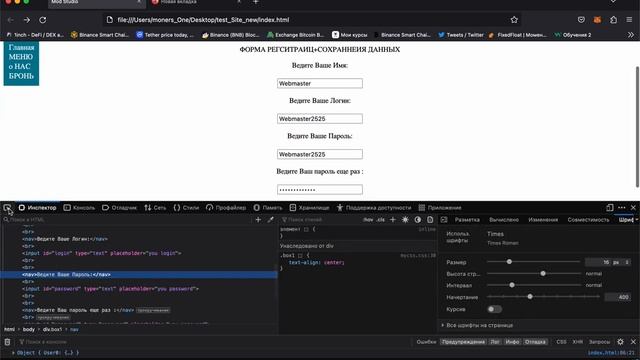Activate the element picker tool in devtools
The image size is (640, 360).
(7, 208)
